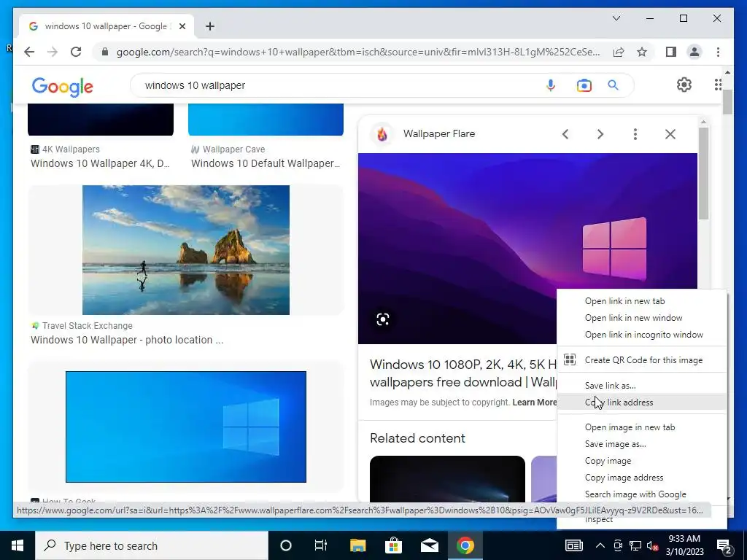Viewport: 747px width, 560px height.
Task: Select Save link as...
Action: [642, 386]
